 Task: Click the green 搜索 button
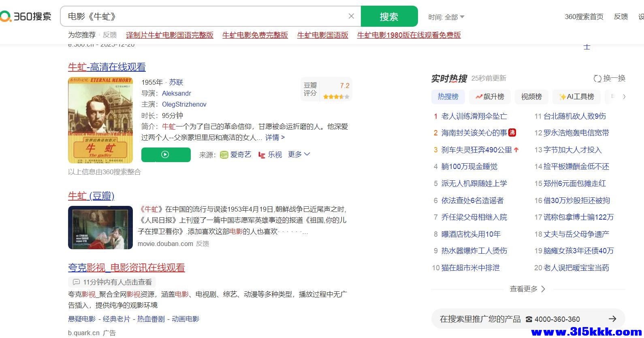(389, 17)
